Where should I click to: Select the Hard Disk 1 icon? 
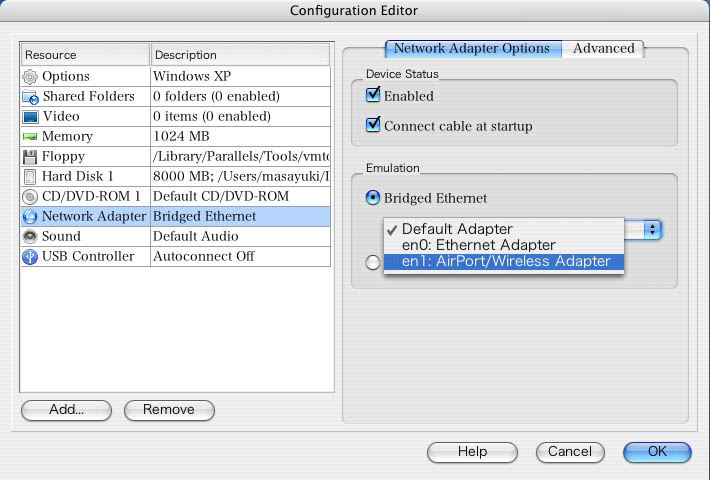[30, 176]
